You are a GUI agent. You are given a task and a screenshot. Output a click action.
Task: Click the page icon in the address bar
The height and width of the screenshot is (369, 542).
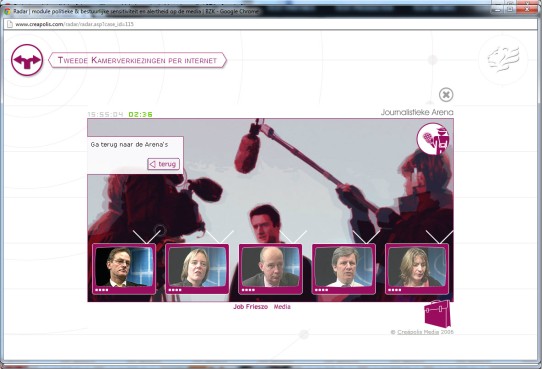[10, 24]
